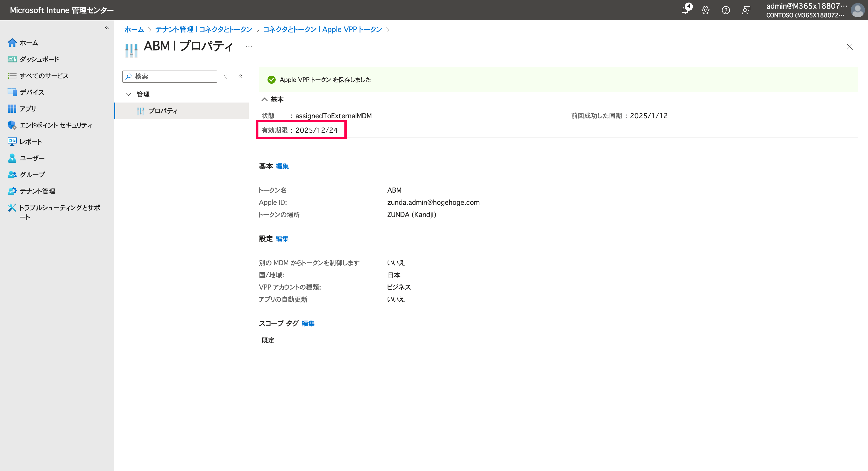Click the green success checkmark icon
The image size is (868, 471).
point(271,79)
